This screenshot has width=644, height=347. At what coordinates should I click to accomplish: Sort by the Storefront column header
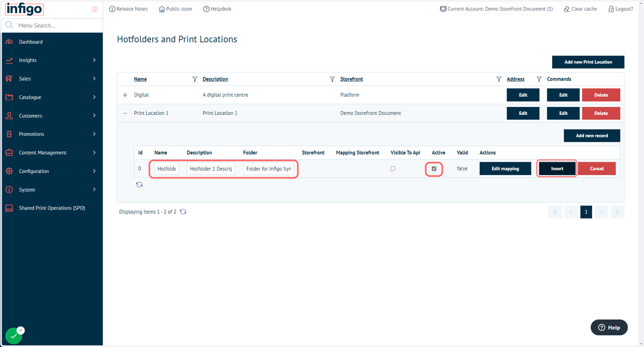coord(352,79)
